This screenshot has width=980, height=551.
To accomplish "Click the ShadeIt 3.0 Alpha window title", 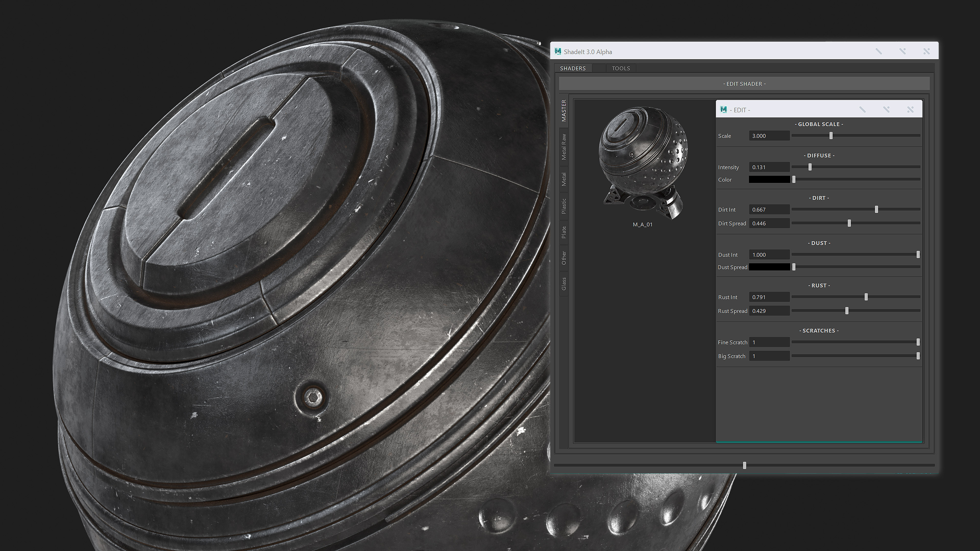I will (x=588, y=52).
